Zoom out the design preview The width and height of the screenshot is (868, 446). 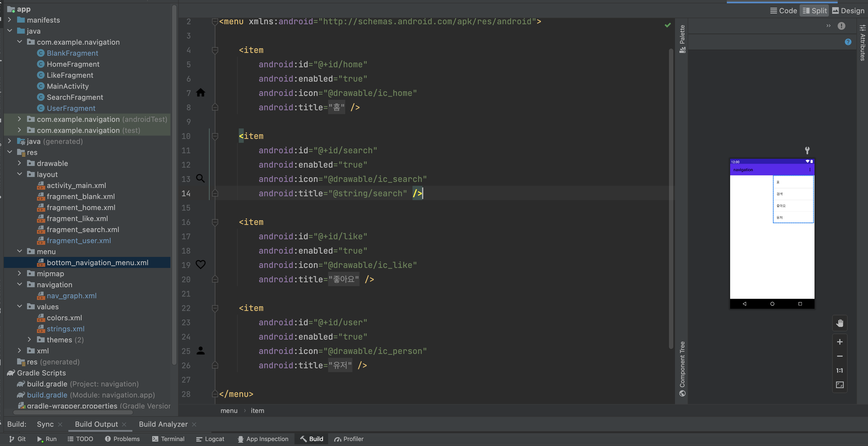point(839,356)
